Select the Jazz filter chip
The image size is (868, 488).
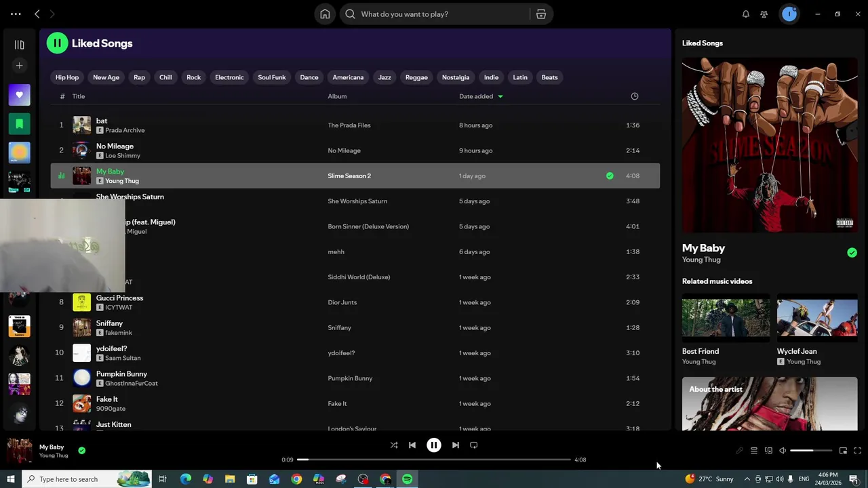384,77
